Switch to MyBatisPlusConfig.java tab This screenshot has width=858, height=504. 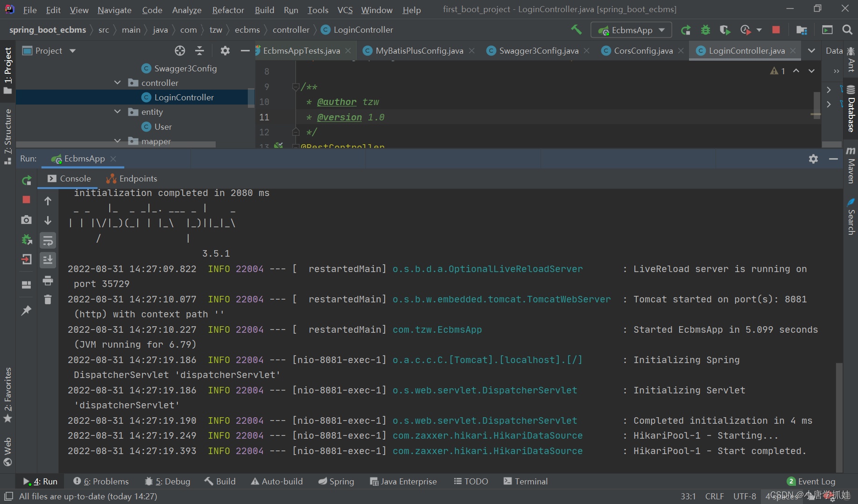point(419,50)
